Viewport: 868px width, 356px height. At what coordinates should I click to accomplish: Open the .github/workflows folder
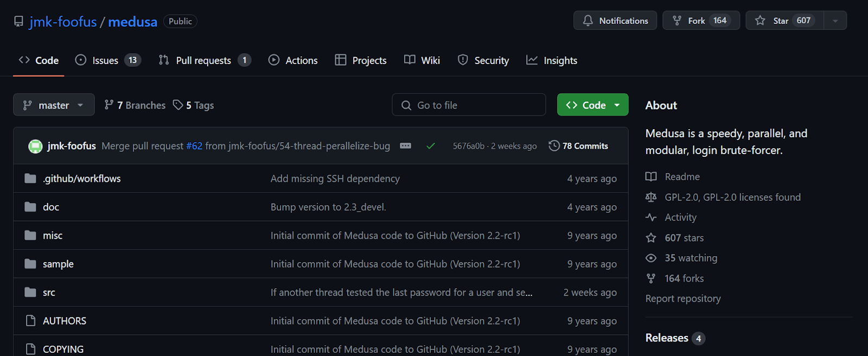coord(82,179)
